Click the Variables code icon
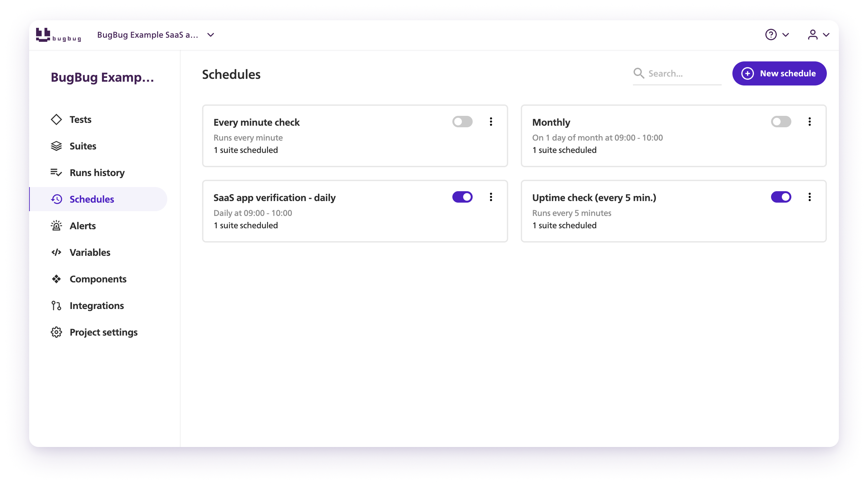Viewport: 868px width, 485px height. (x=56, y=252)
